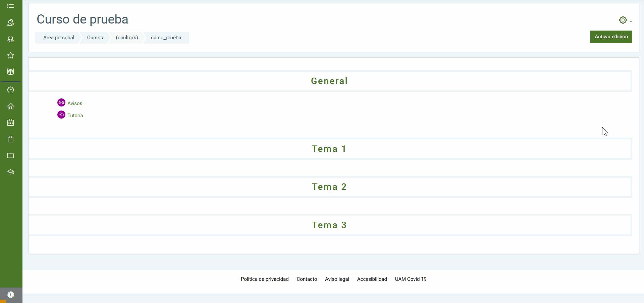Collapse the Tema 1 section header

click(x=329, y=149)
